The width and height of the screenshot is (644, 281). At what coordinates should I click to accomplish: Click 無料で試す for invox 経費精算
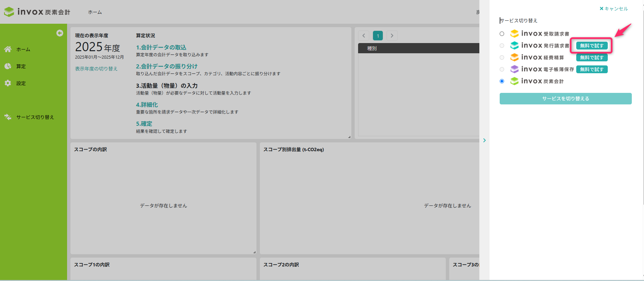click(x=591, y=57)
